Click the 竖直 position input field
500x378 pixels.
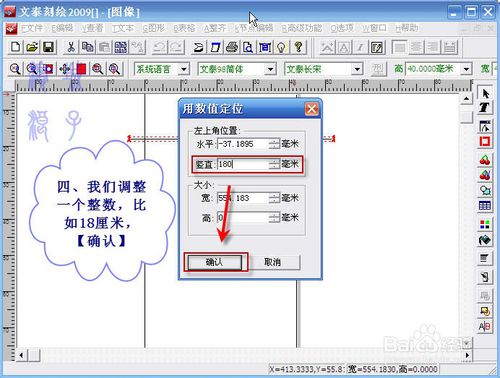[243, 164]
